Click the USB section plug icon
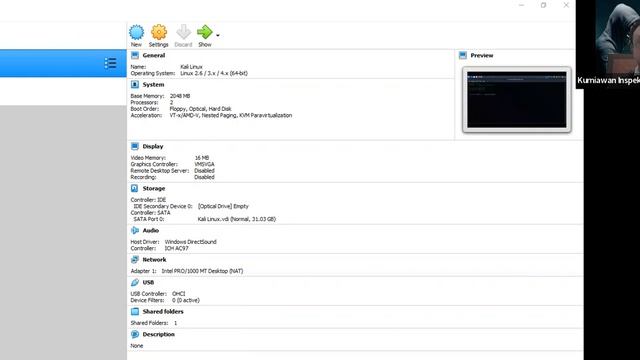 point(135,282)
